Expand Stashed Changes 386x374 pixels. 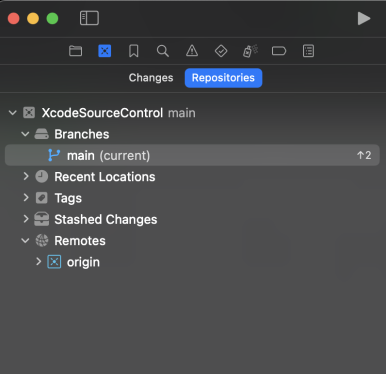click(26, 219)
